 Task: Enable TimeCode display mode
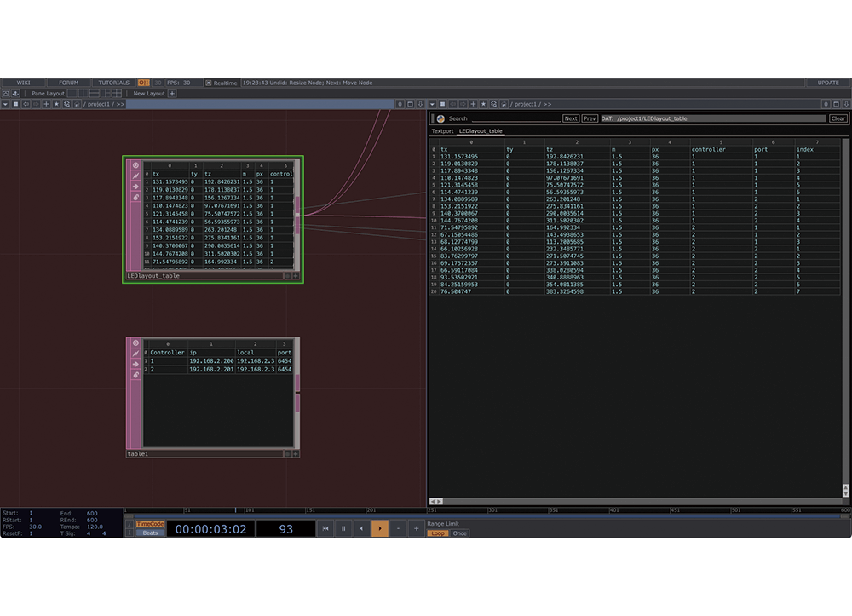[150, 524]
